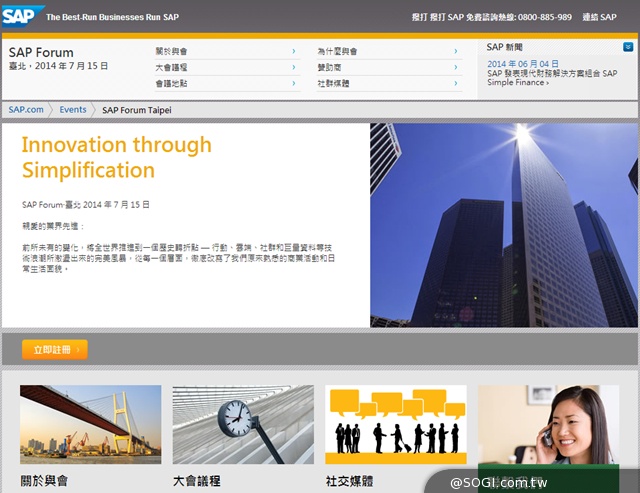640x493 pixels.
Task: Click the arrow beside 贊助商
Action: pos(456,67)
